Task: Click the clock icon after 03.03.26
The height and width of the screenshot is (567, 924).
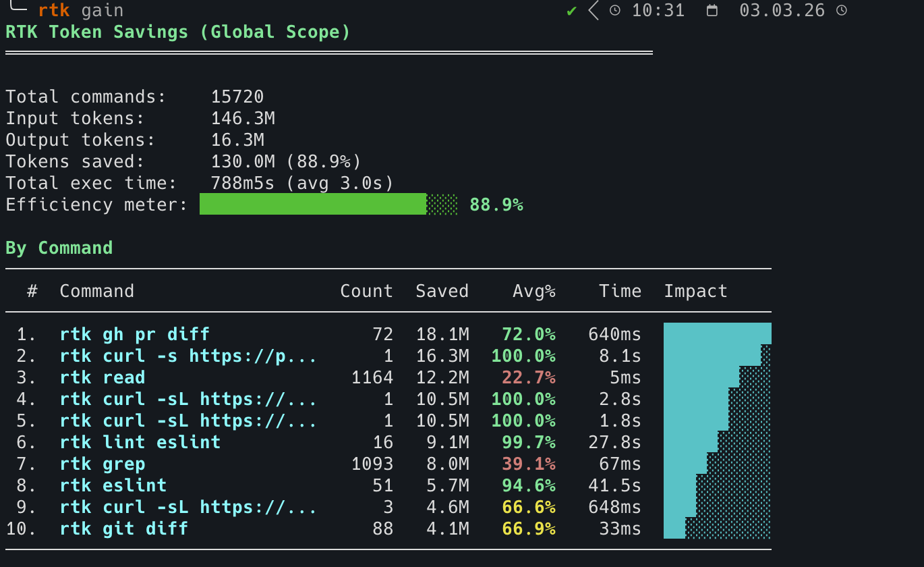Action: (841, 11)
